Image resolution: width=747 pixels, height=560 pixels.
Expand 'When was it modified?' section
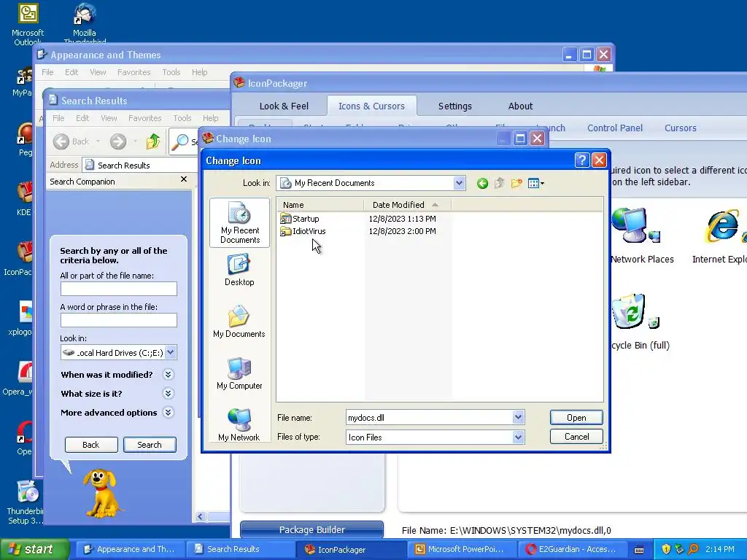[169, 374]
